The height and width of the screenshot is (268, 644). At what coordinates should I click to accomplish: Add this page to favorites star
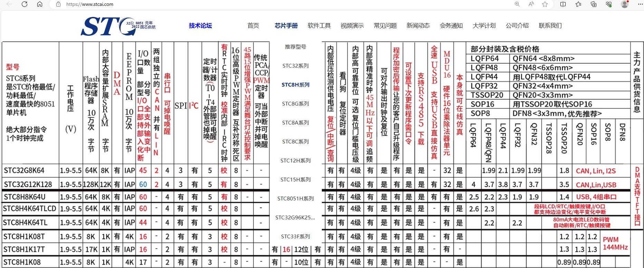point(545,4)
